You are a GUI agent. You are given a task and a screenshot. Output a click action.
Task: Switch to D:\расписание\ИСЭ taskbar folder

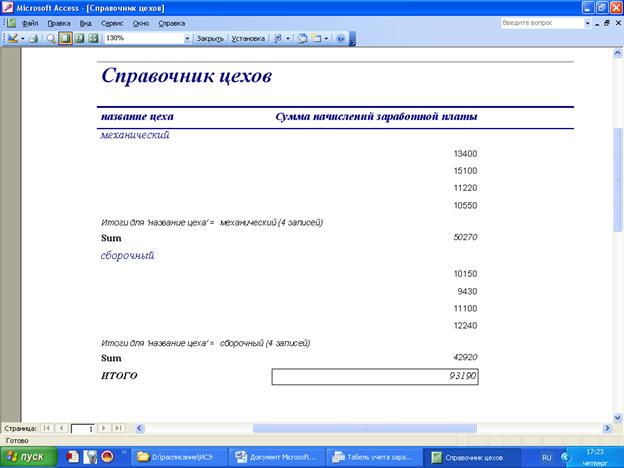tap(179, 457)
